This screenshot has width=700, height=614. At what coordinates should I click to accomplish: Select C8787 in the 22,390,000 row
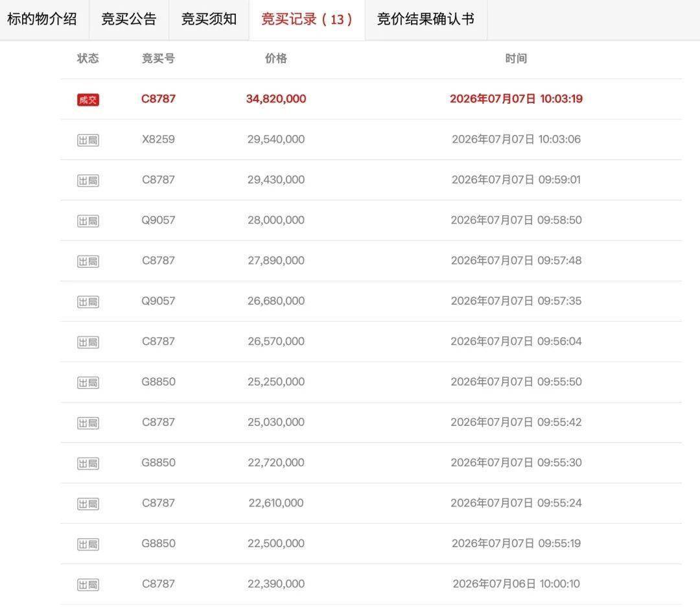pyautogui.click(x=159, y=584)
